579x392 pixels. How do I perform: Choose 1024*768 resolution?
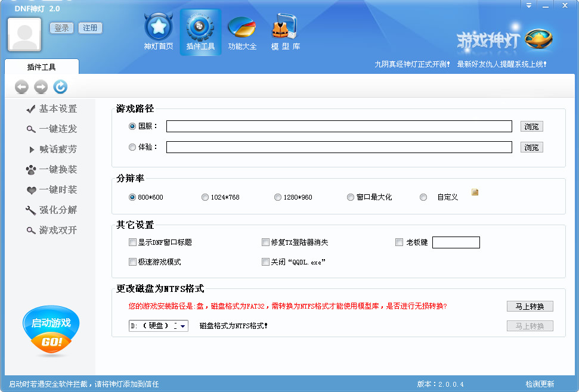(205, 197)
